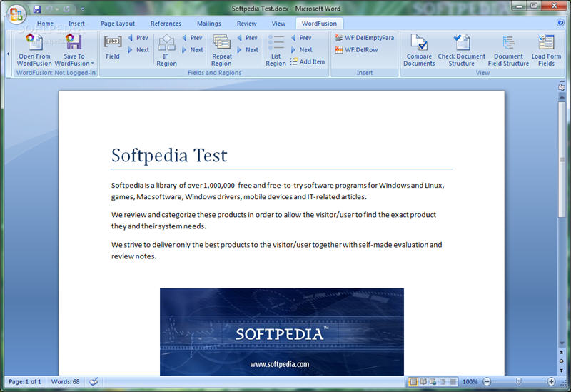Select the WordFusion tab
The image size is (571, 392).
tap(319, 24)
